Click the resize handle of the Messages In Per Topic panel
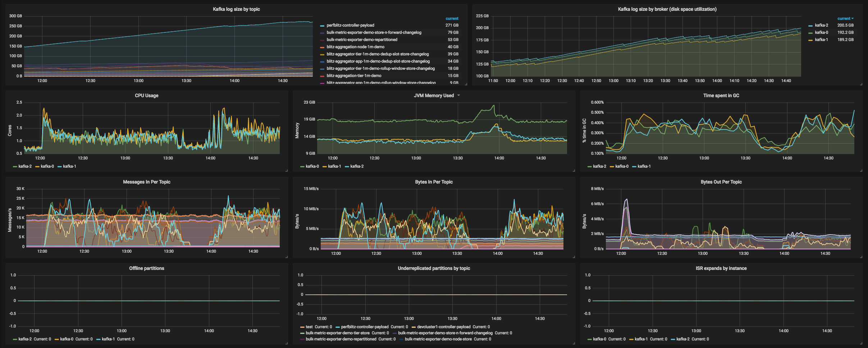This screenshot has width=868, height=348. pyautogui.click(x=287, y=257)
